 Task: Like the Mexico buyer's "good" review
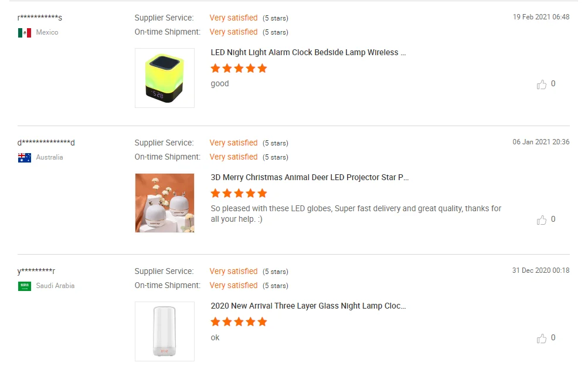coord(542,84)
